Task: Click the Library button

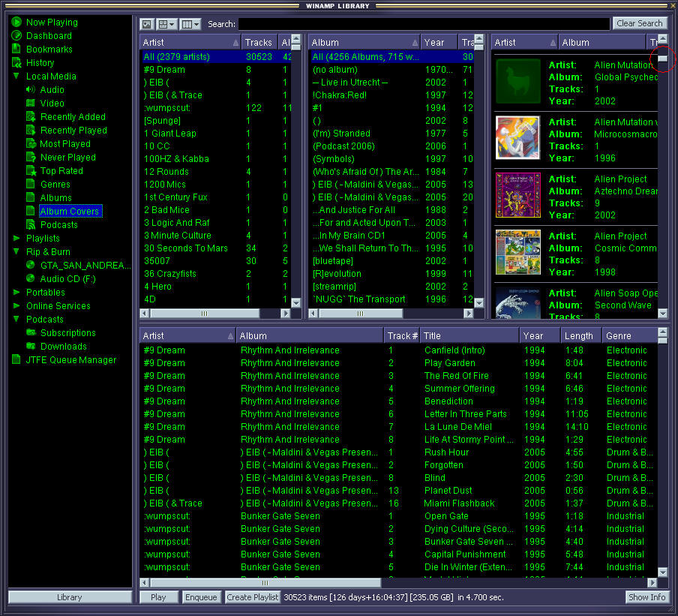Action: click(x=70, y=597)
